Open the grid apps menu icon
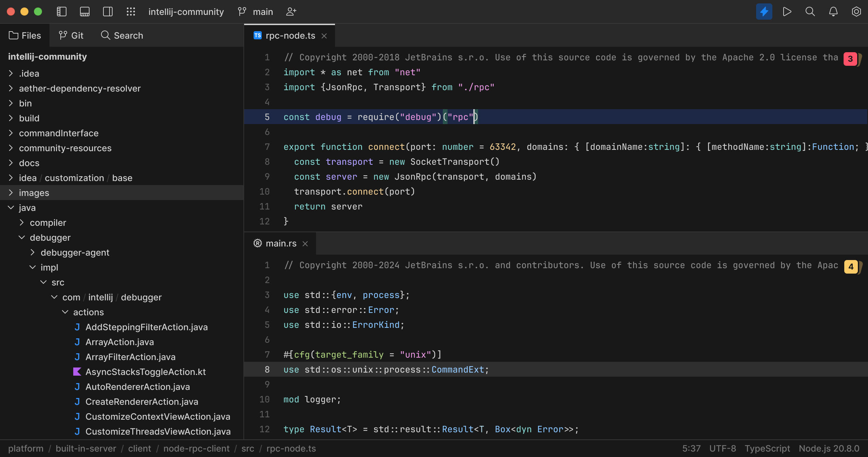Viewport: 868px width, 457px height. (131, 12)
